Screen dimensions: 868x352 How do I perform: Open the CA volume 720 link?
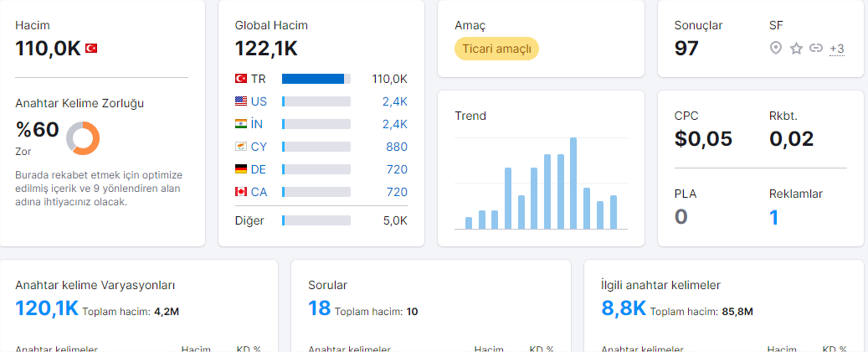[x=397, y=192]
